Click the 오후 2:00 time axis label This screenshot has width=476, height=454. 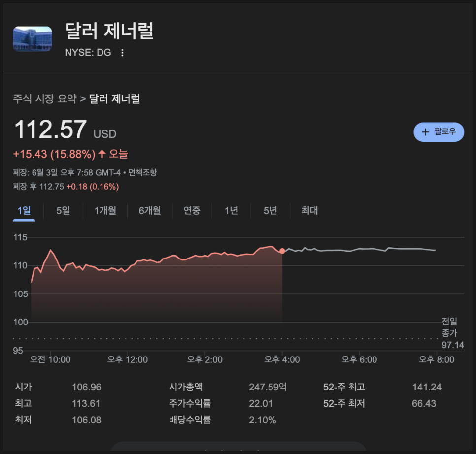coord(204,359)
